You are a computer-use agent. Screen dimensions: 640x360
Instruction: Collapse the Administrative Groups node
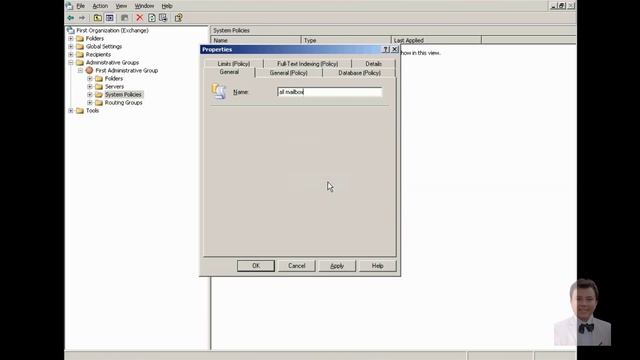71,62
